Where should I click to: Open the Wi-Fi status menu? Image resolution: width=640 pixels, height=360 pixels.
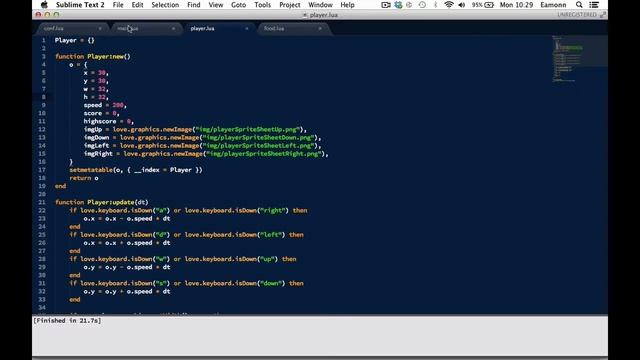(x=449, y=5)
